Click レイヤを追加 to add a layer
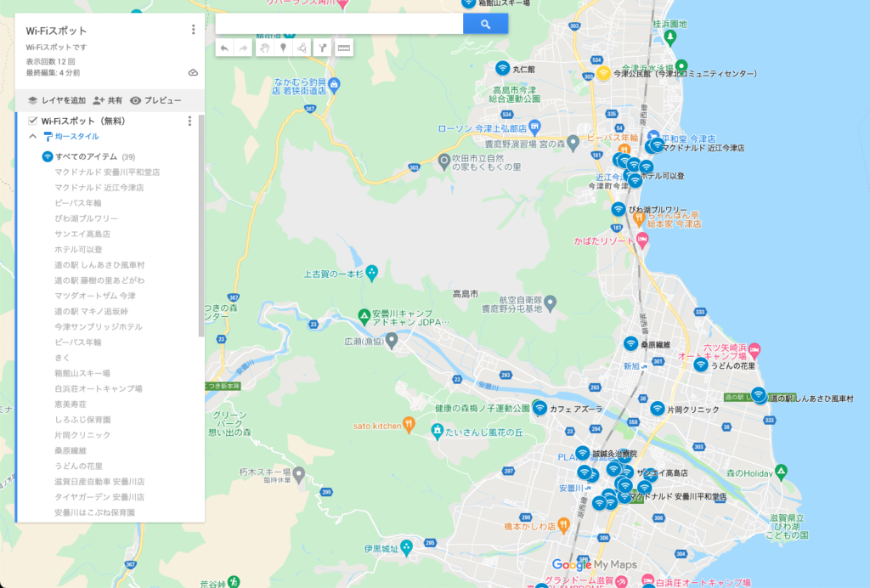Image resolution: width=870 pixels, height=588 pixels. (x=56, y=100)
